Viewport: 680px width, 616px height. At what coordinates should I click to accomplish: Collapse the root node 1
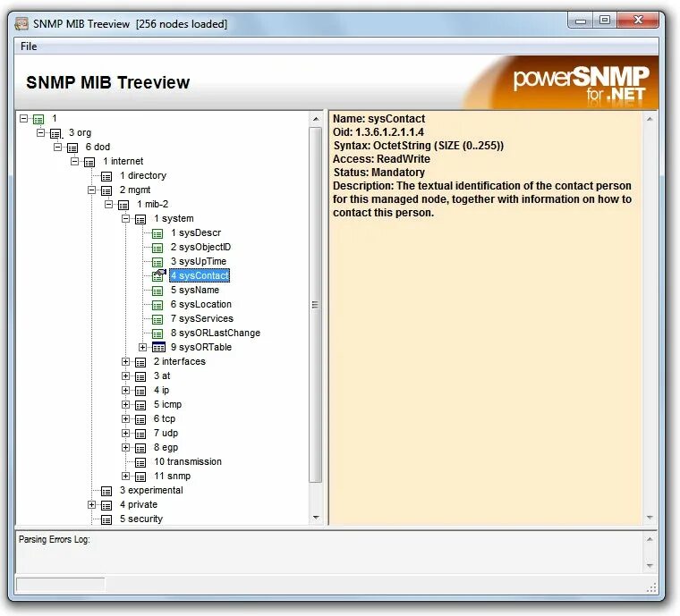tap(24, 118)
